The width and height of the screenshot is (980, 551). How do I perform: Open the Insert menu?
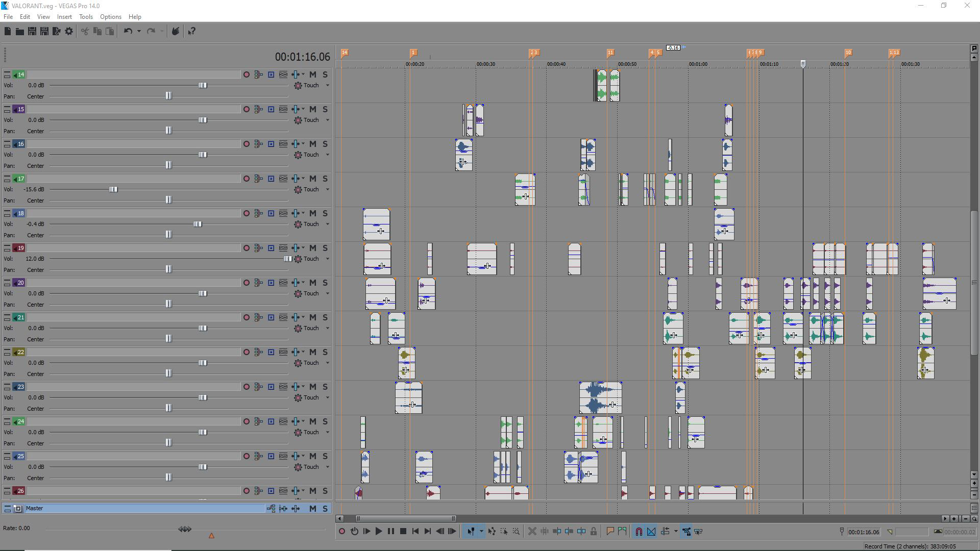coord(64,17)
